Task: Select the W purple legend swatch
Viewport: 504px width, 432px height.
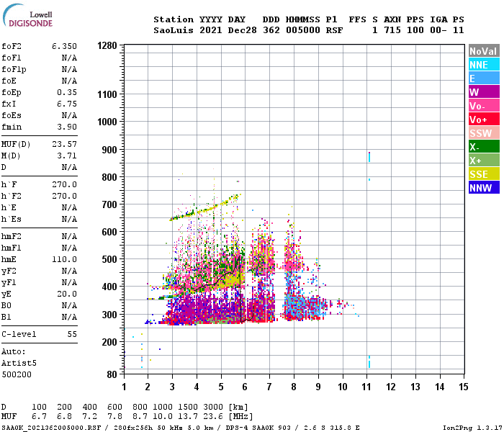Action: click(x=484, y=92)
